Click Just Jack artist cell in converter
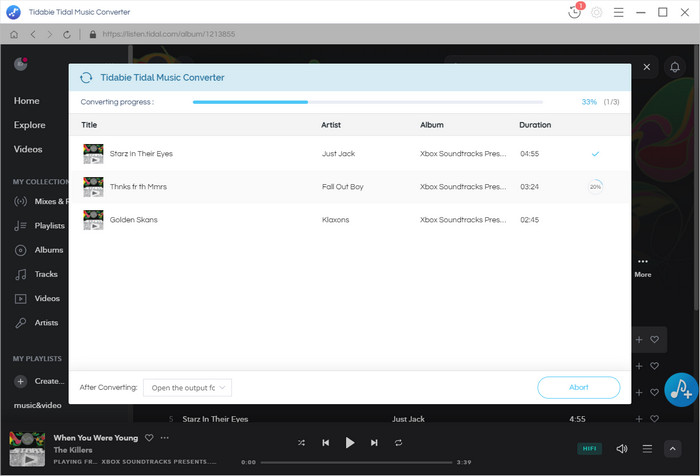The image size is (700, 476). point(338,154)
